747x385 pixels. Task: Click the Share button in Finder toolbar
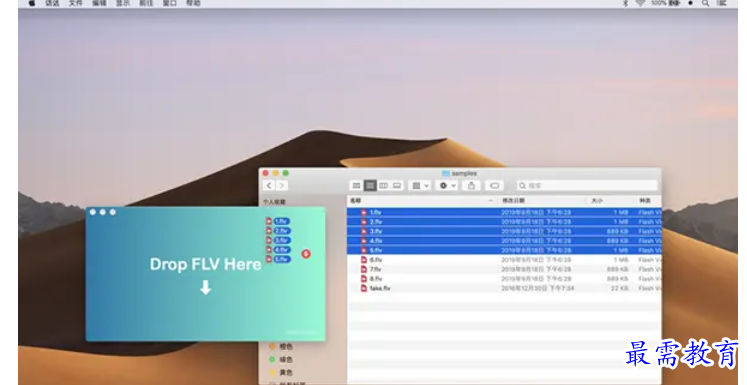[471, 185]
